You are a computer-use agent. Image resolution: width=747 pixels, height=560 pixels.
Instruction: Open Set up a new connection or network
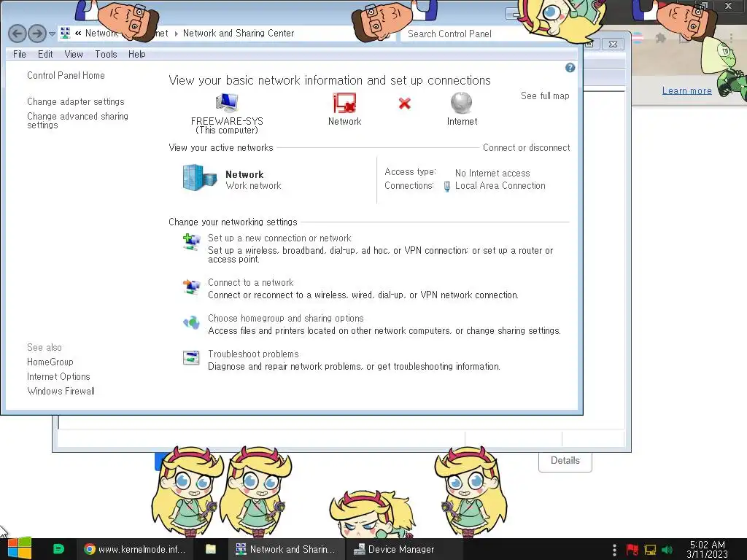[x=279, y=238]
